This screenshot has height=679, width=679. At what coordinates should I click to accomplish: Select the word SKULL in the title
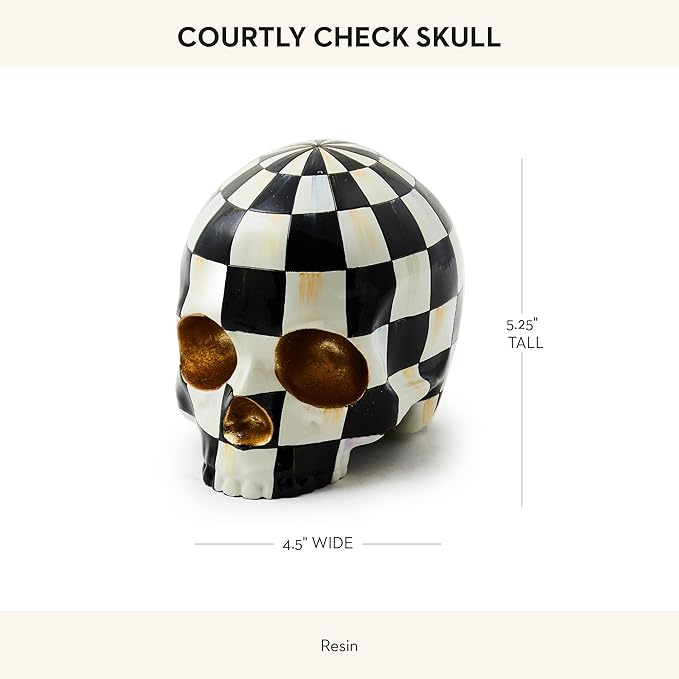click(x=458, y=37)
